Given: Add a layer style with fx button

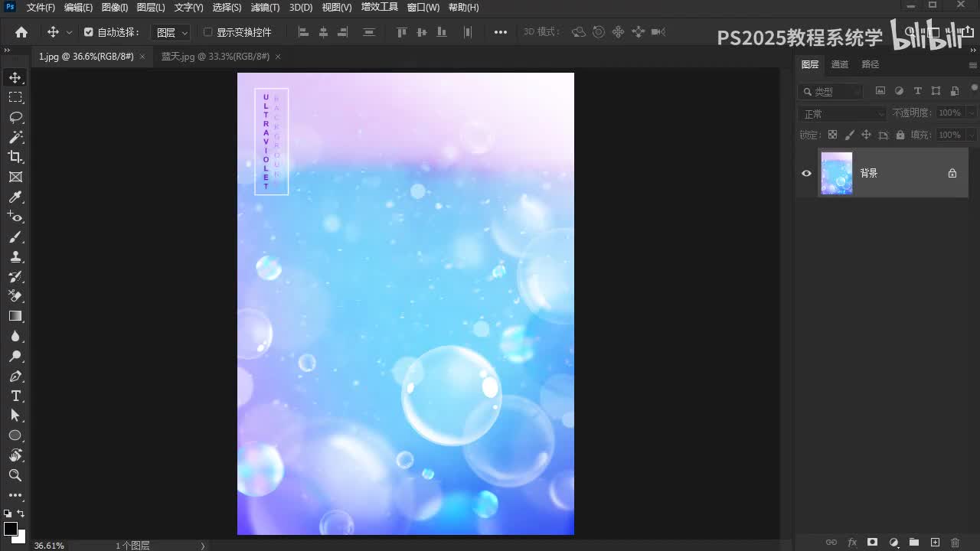Looking at the screenshot, I should point(852,543).
